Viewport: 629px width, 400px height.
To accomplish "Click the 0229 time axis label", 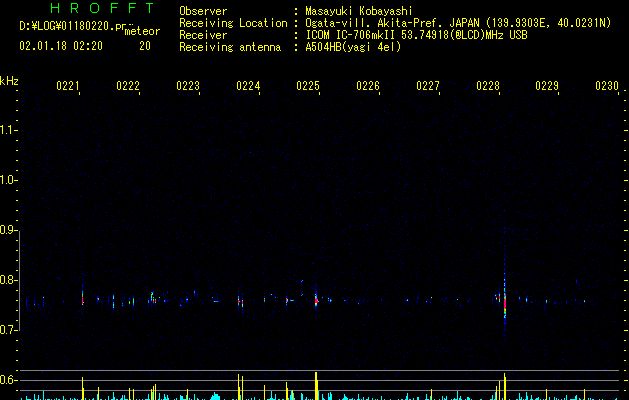I will pos(547,86).
